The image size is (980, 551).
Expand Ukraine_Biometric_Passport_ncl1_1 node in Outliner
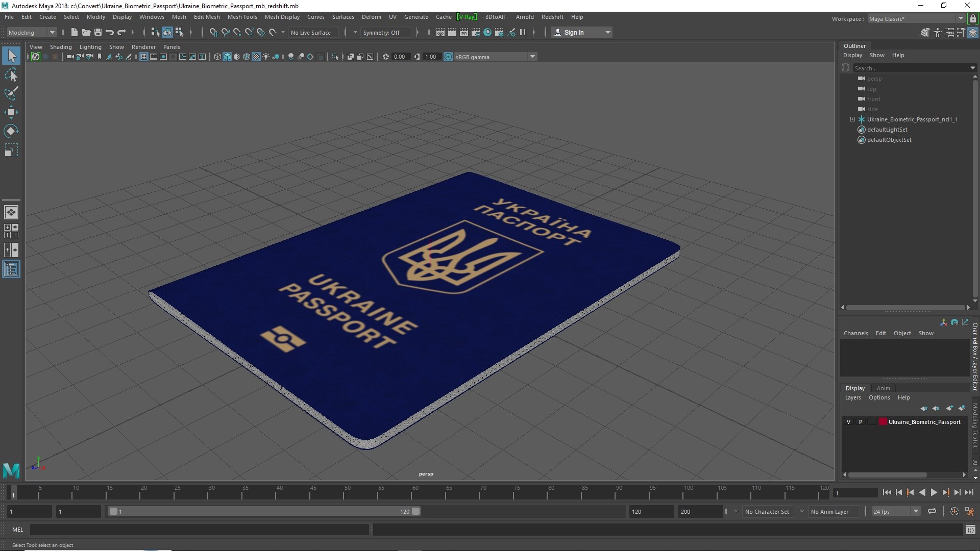click(852, 119)
